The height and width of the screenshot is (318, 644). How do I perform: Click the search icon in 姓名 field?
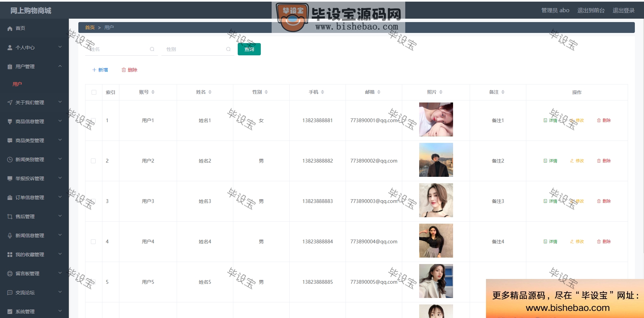pyautogui.click(x=152, y=49)
